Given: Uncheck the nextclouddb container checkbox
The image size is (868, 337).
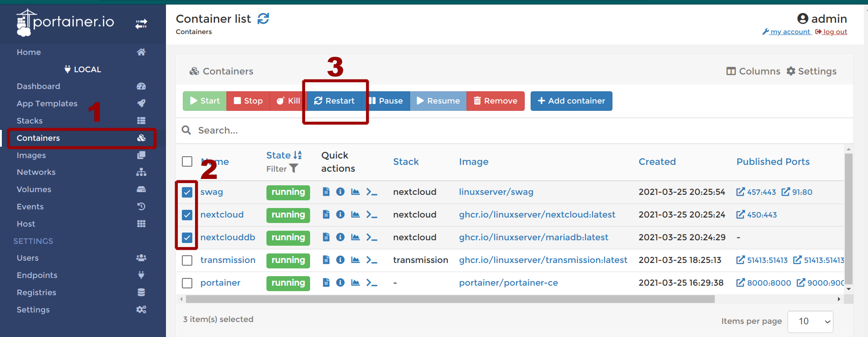Looking at the screenshot, I should 187,238.
